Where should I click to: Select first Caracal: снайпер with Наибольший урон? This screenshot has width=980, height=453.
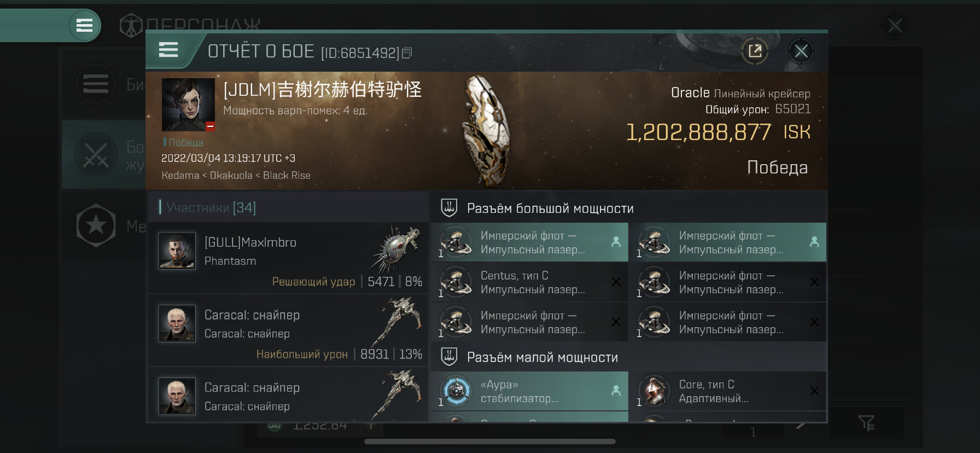288,330
